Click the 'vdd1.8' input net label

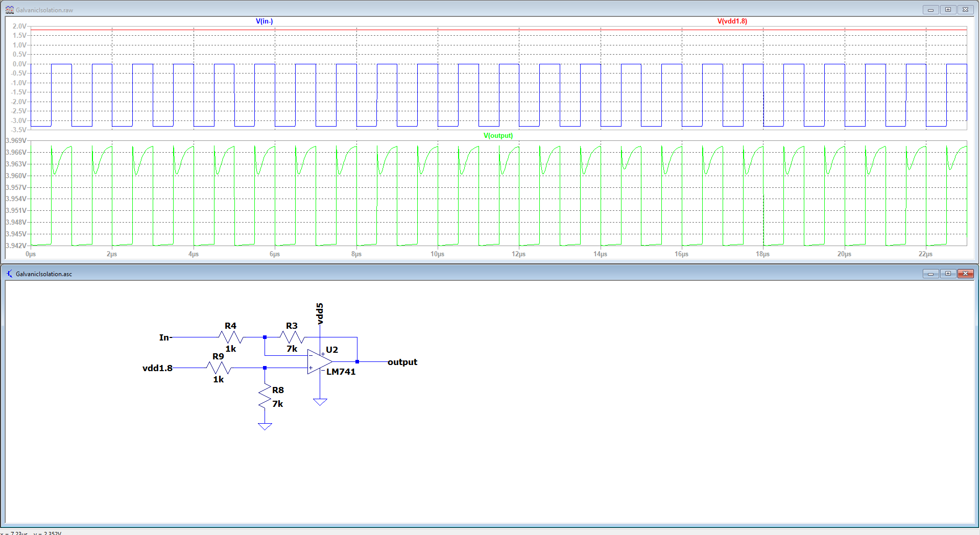tap(157, 368)
